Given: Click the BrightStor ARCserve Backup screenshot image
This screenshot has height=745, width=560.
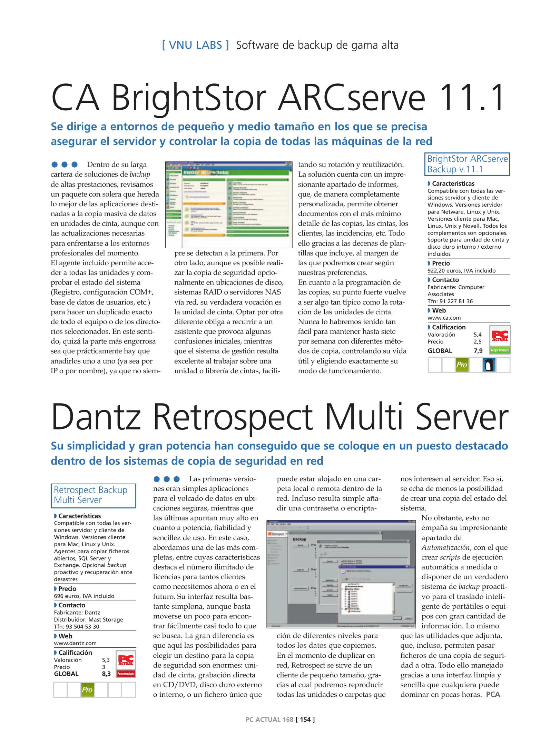Looking at the screenshot, I should click(228, 205).
